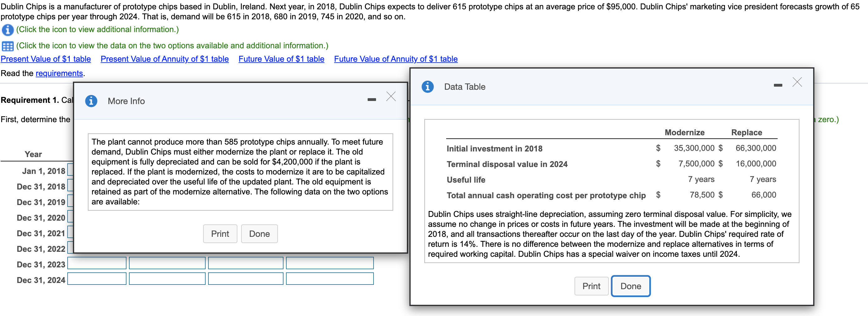Click the 'Year' column header

(33, 154)
